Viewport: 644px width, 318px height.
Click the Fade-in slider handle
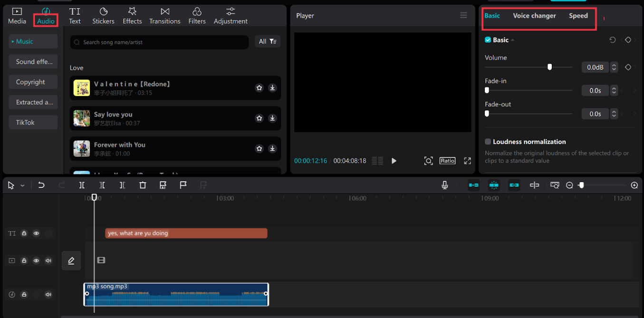coord(487,90)
